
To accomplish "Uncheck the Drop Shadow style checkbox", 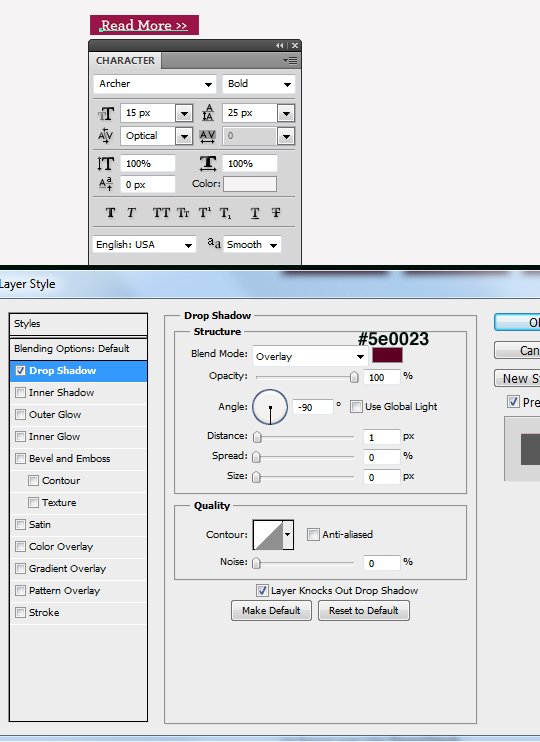I will point(20,371).
